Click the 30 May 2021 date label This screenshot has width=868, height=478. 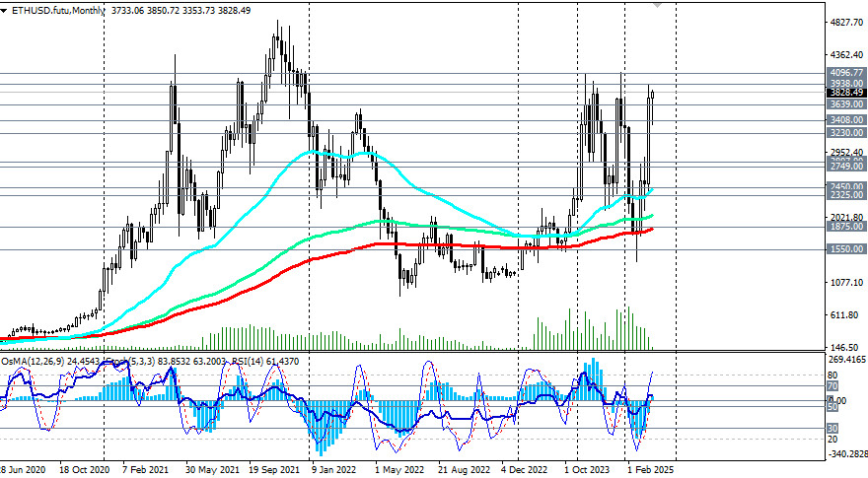(x=213, y=470)
